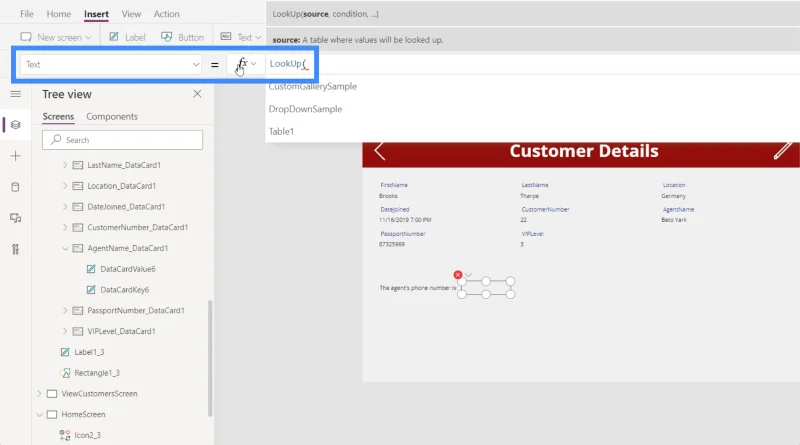Expand ViewCustomersScreen

point(39,393)
